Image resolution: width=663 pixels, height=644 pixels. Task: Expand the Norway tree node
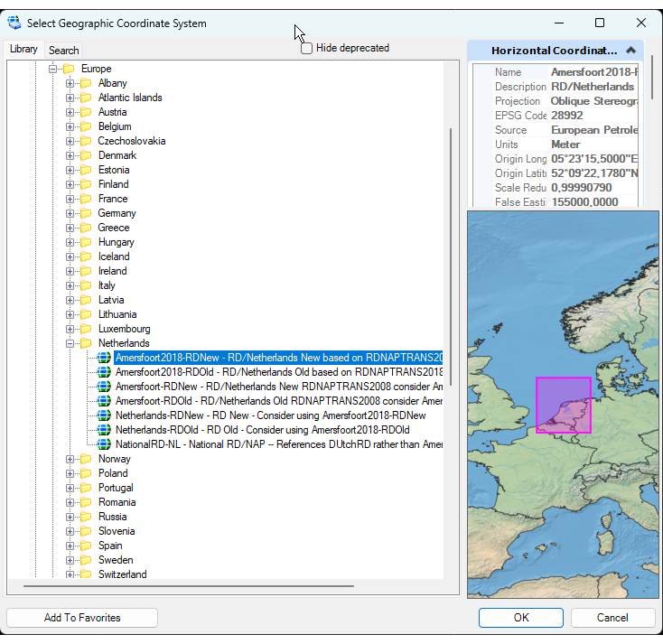pos(70,459)
